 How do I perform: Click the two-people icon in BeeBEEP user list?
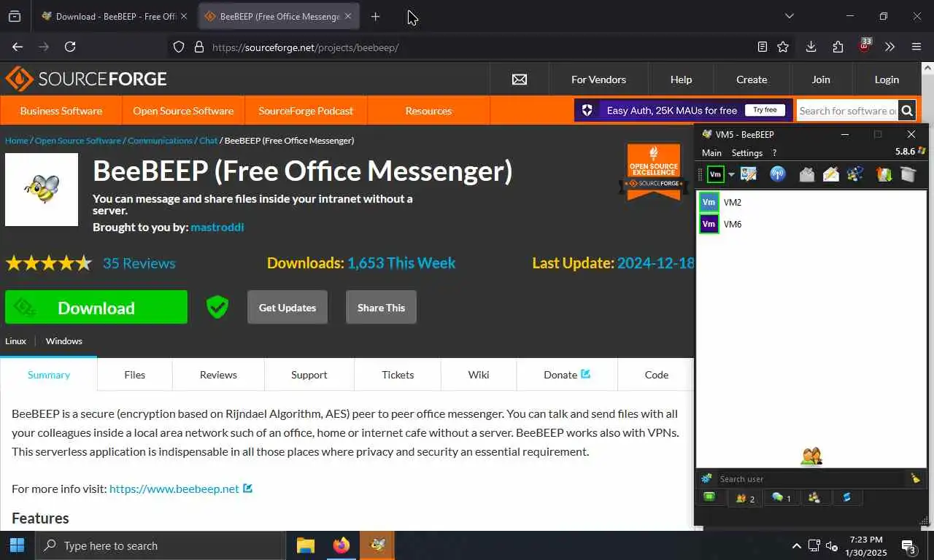[811, 456]
